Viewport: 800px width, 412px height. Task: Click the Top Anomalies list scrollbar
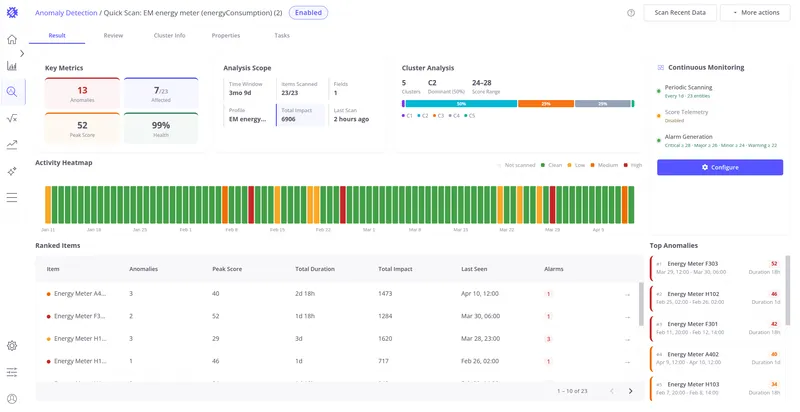tap(788, 290)
